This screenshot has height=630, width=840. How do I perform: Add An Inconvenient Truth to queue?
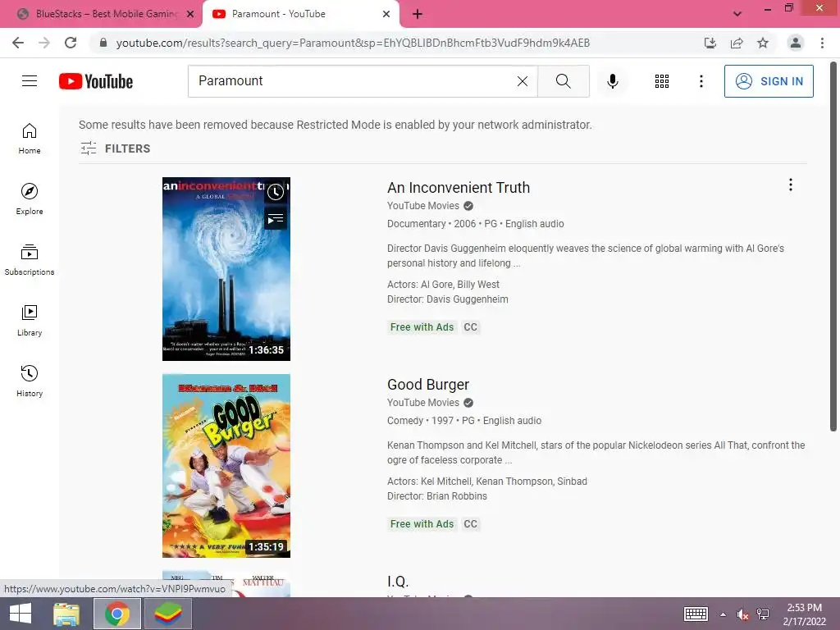coord(276,218)
